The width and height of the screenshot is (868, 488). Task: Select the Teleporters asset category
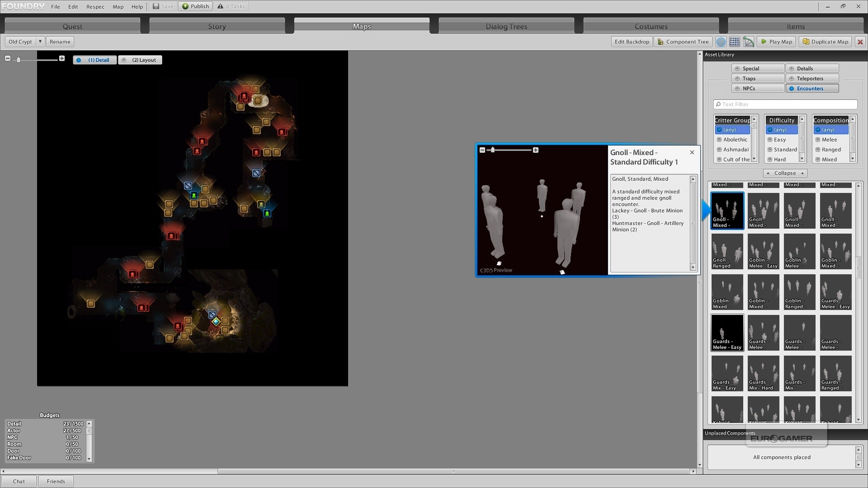(x=812, y=79)
